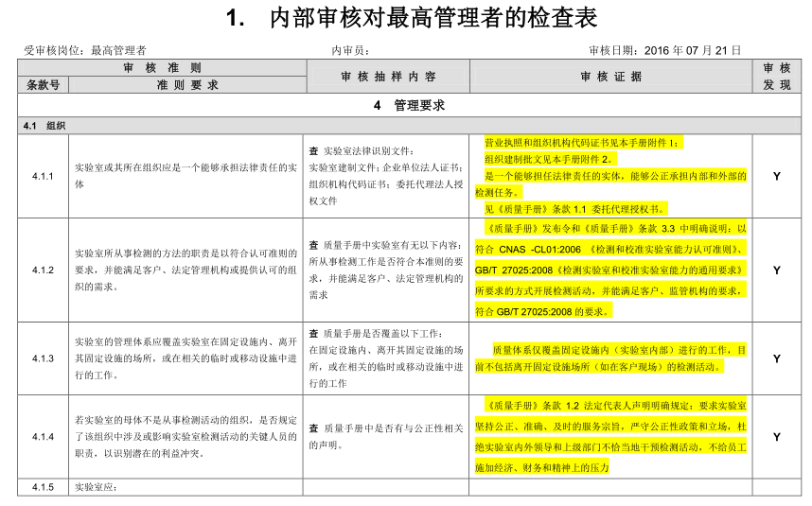
Task: Click the Y finding for clause 4.1.1
Action: 776,176
